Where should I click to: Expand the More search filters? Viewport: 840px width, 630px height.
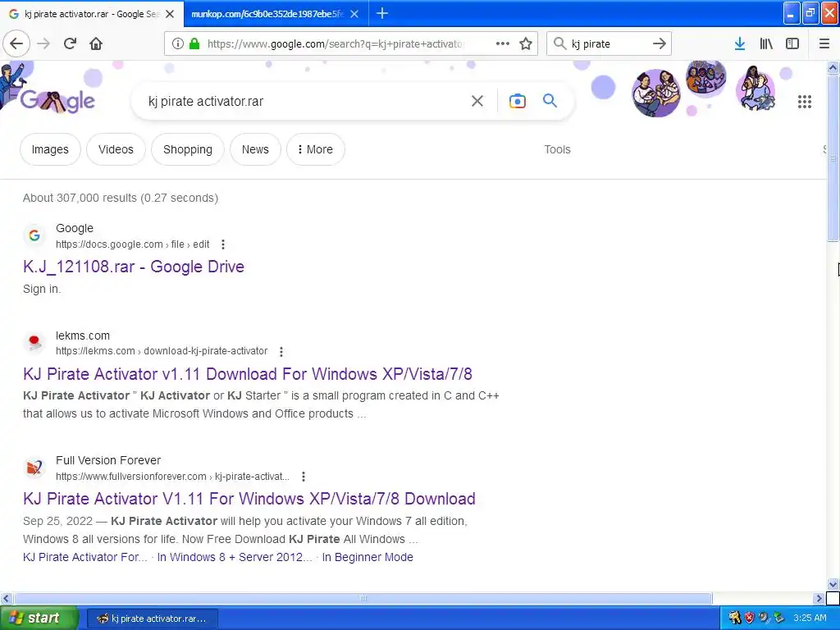pos(316,149)
